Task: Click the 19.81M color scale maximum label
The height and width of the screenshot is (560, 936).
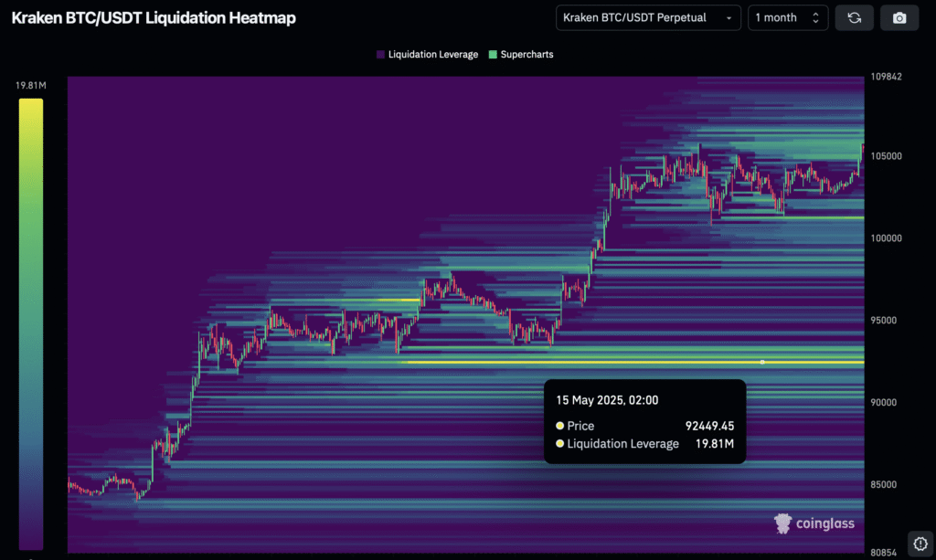Action: (30, 85)
